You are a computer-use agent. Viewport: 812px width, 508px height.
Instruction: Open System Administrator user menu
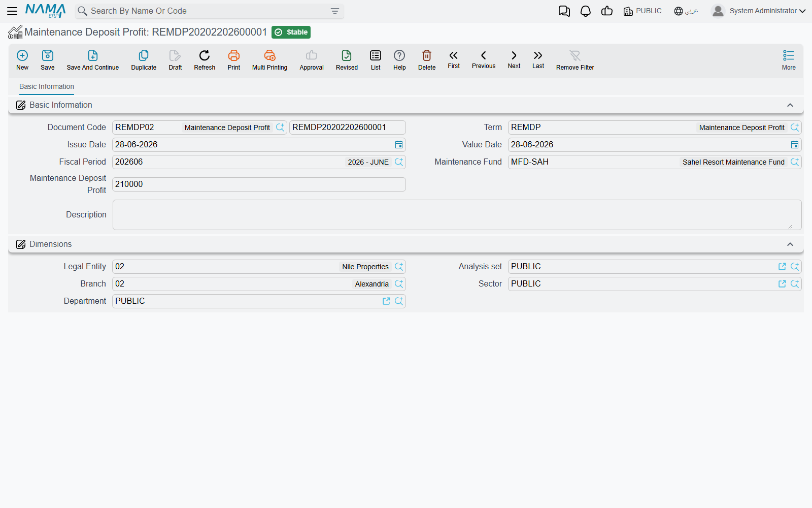pos(759,11)
